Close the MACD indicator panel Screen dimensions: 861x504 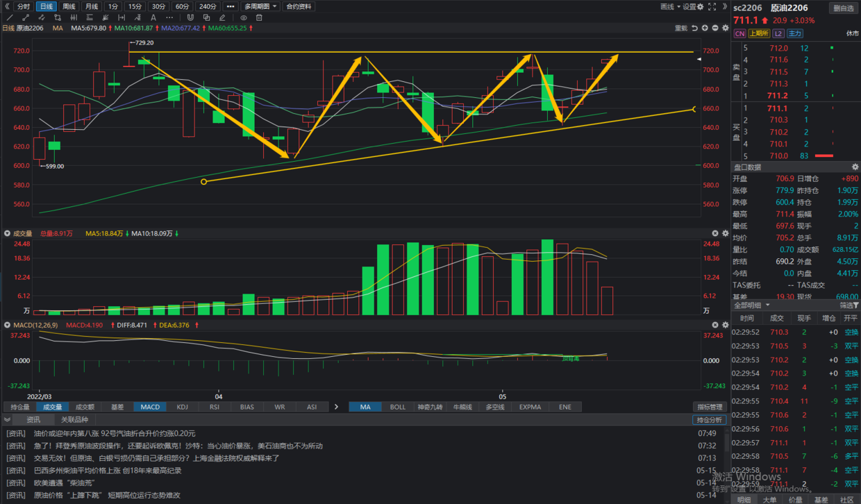point(715,325)
